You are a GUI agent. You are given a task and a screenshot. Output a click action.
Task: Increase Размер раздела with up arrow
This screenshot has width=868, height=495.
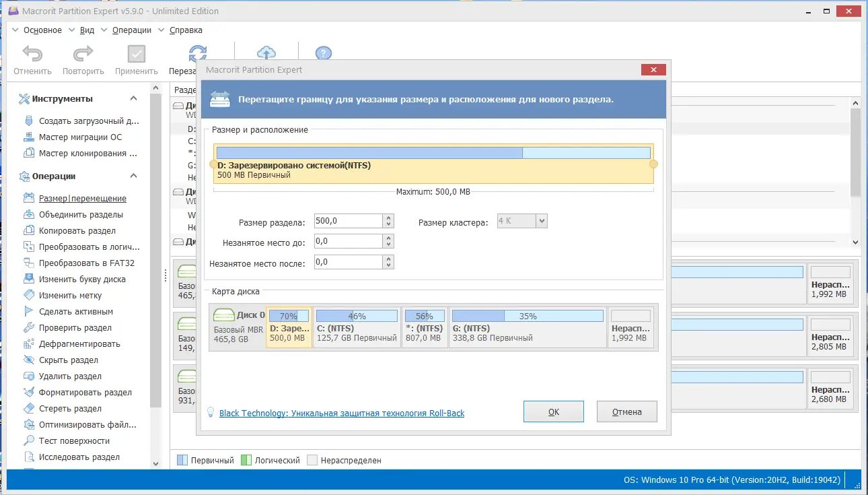tap(388, 218)
